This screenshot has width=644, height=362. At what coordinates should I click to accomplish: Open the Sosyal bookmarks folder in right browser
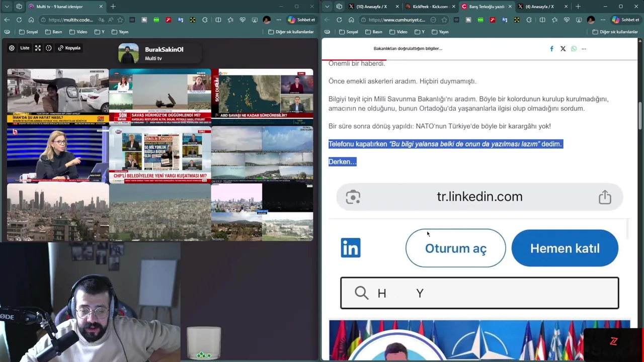(x=348, y=32)
